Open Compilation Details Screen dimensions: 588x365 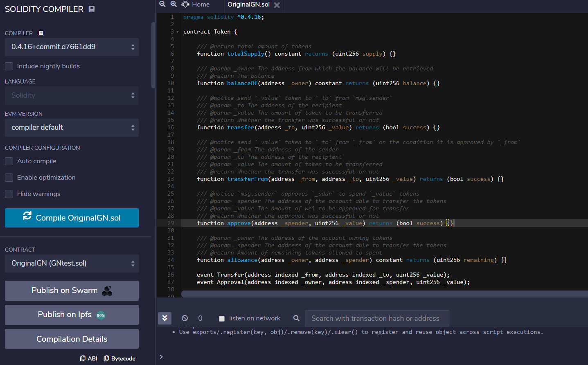point(72,339)
